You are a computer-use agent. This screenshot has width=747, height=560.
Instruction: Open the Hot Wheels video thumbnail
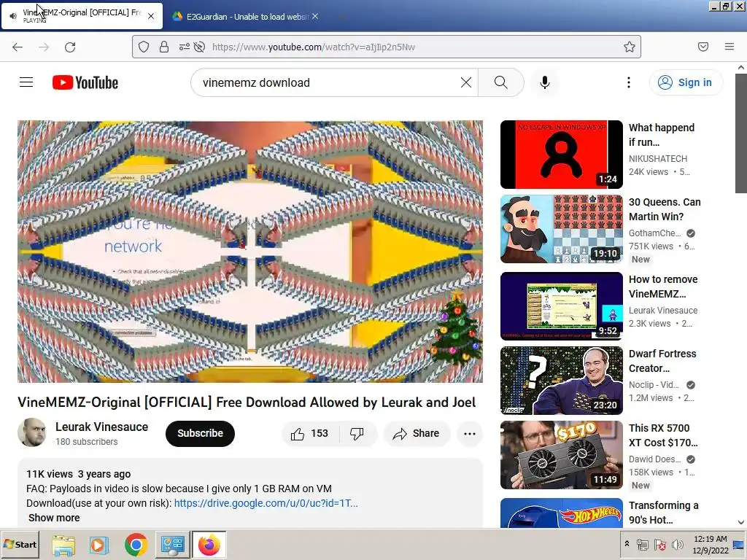click(x=562, y=513)
